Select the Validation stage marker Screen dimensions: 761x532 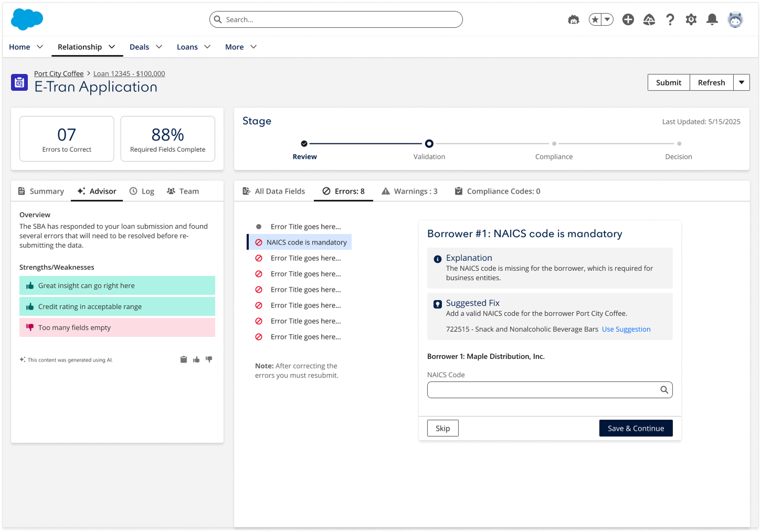point(429,143)
